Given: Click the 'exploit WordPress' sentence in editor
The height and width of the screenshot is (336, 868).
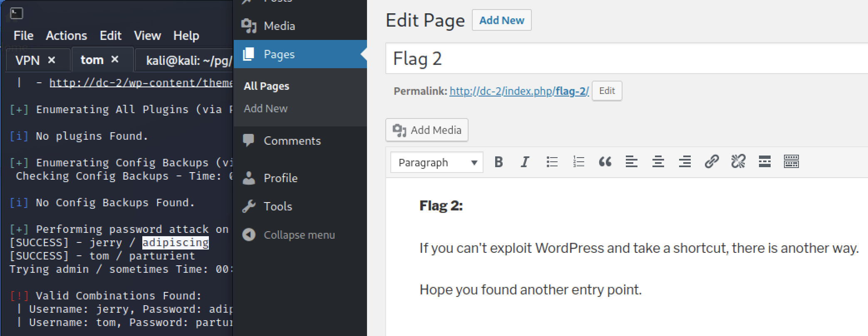Looking at the screenshot, I should tap(639, 248).
